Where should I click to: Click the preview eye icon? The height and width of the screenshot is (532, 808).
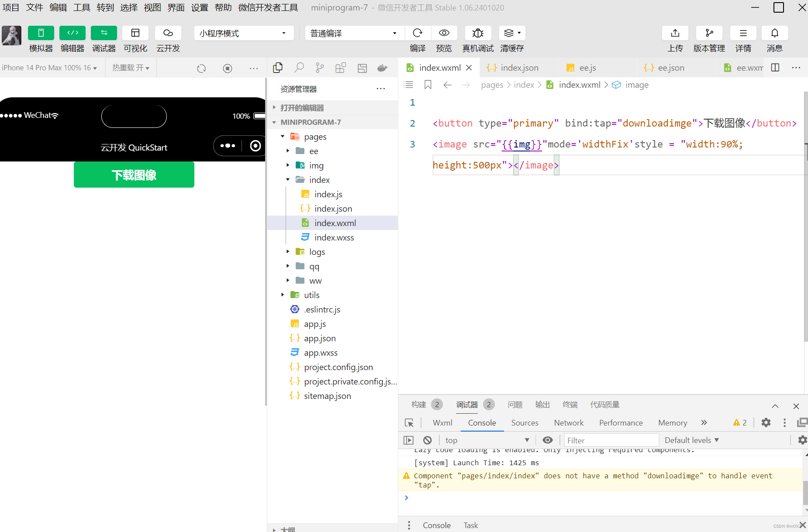click(x=444, y=33)
